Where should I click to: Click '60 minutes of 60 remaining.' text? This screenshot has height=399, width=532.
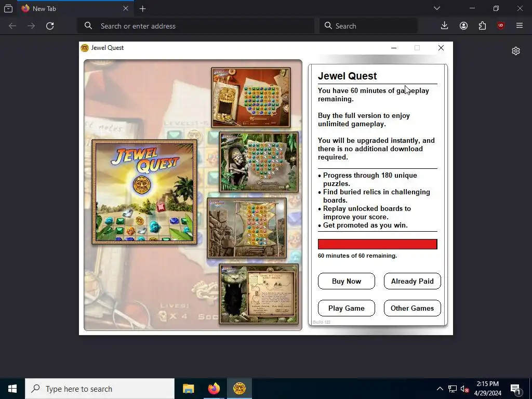(x=357, y=256)
